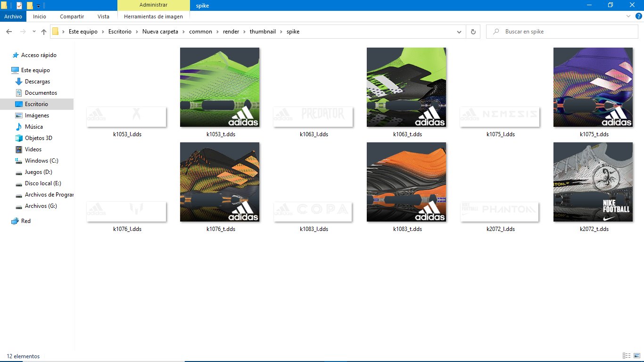This screenshot has height=362, width=644.
Task: Click the Windows (C:) drive icon
Action: point(19,161)
